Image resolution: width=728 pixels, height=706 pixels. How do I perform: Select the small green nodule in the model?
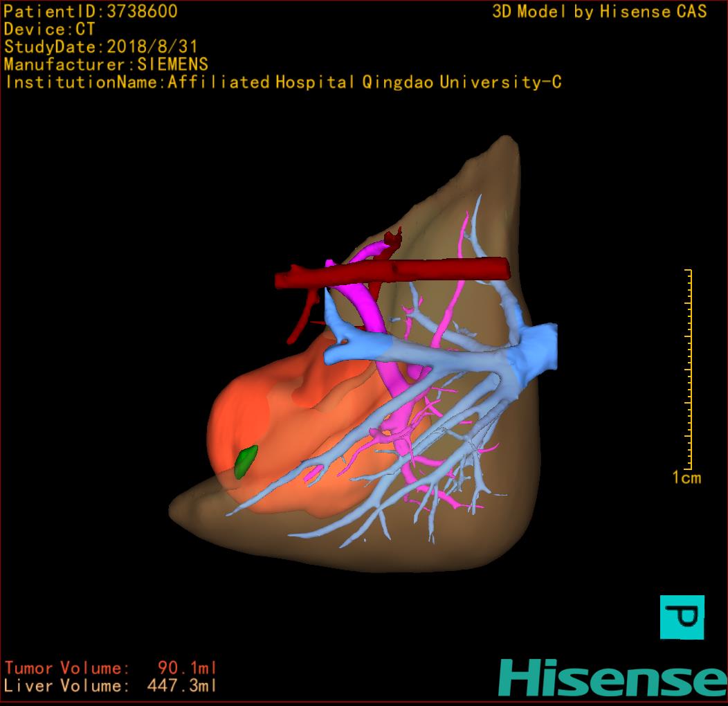pyautogui.click(x=246, y=462)
